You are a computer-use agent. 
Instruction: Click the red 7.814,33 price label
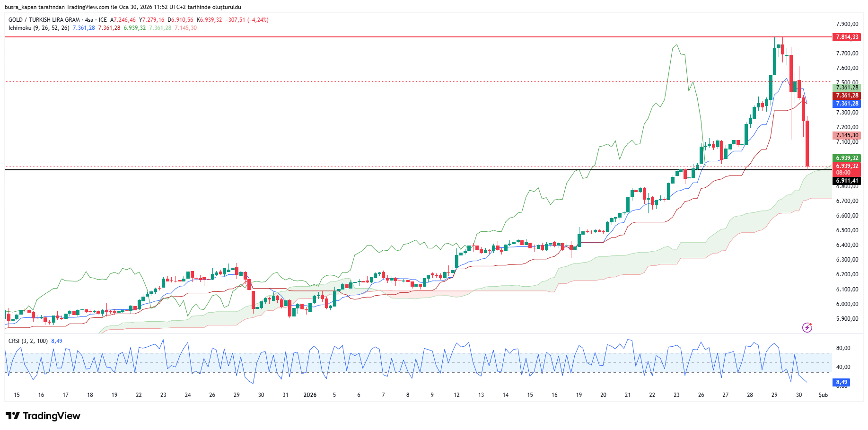coord(846,37)
